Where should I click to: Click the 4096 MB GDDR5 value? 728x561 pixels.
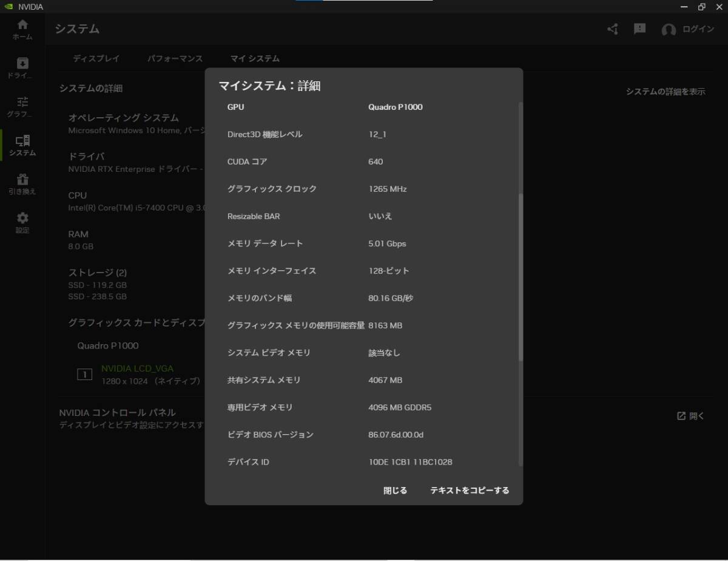(400, 407)
